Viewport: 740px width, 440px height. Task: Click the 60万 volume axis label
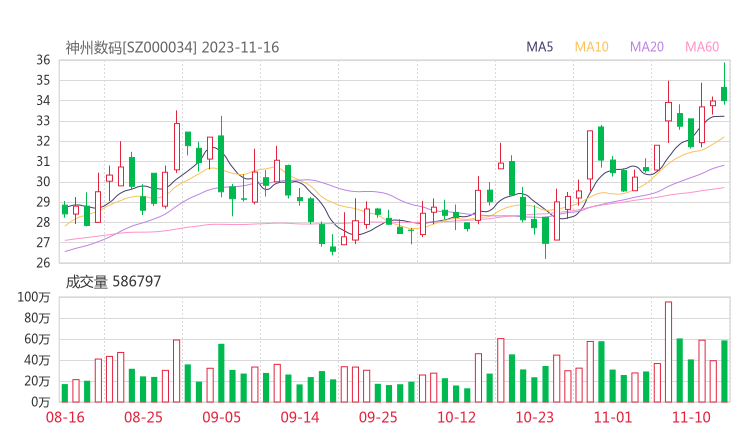coord(37,339)
